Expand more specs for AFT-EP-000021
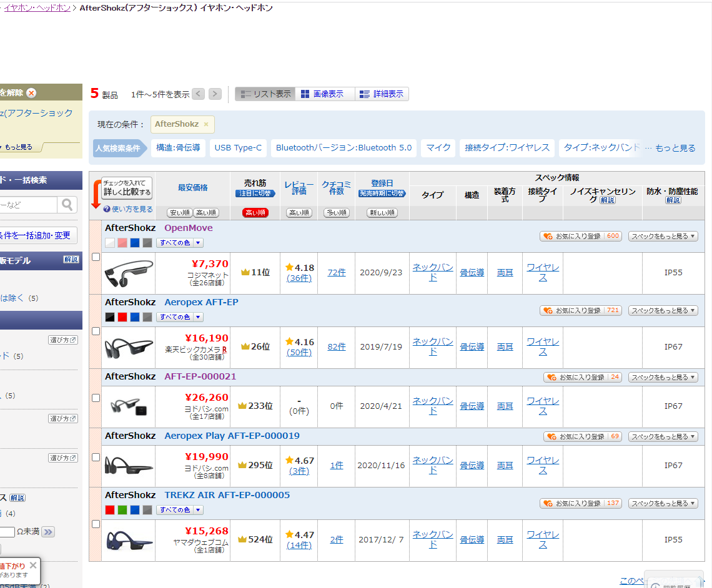Image resolution: width=712 pixels, height=588 pixels. [663, 377]
